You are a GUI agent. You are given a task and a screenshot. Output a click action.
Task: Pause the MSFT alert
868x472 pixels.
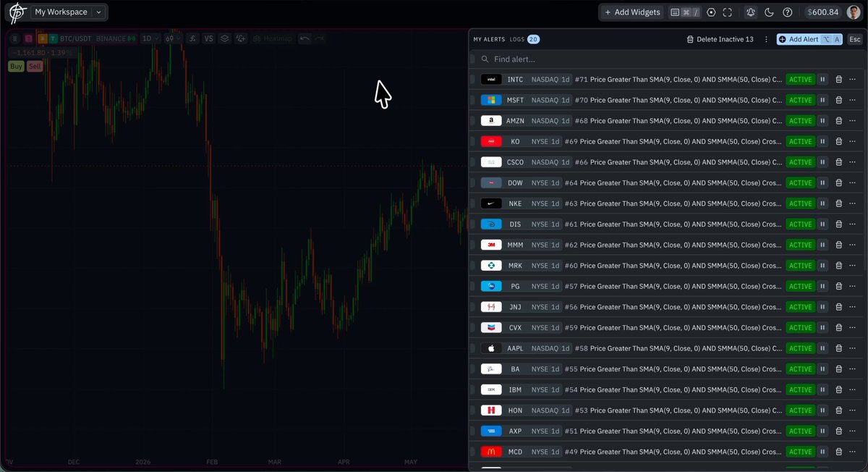pyautogui.click(x=823, y=100)
